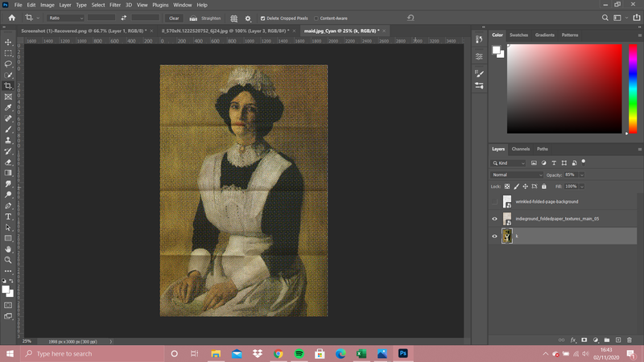
Task: Switch to the Channels tab
Action: click(520, 149)
